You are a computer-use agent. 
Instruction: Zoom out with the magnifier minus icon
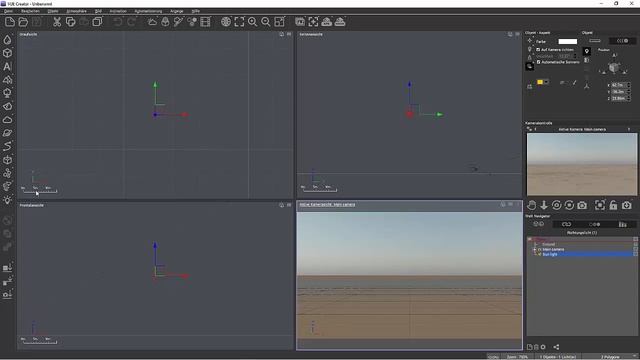pos(266,22)
